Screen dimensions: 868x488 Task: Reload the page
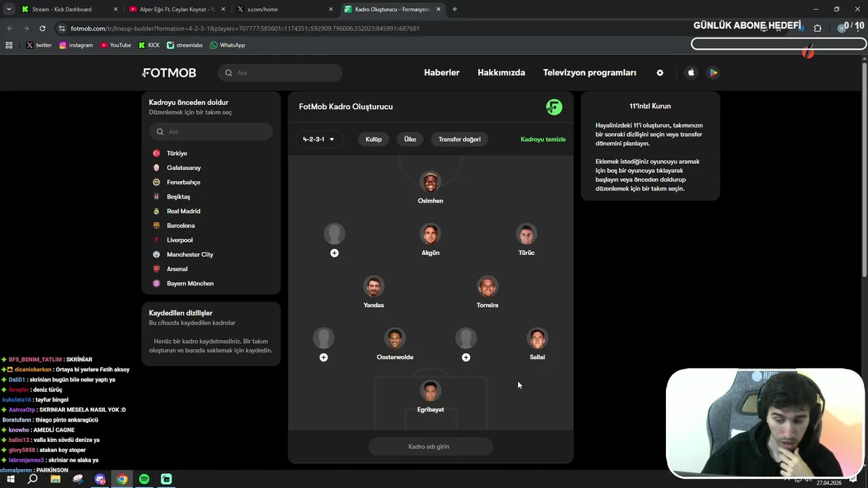pyautogui.click(x=42, y=28)
